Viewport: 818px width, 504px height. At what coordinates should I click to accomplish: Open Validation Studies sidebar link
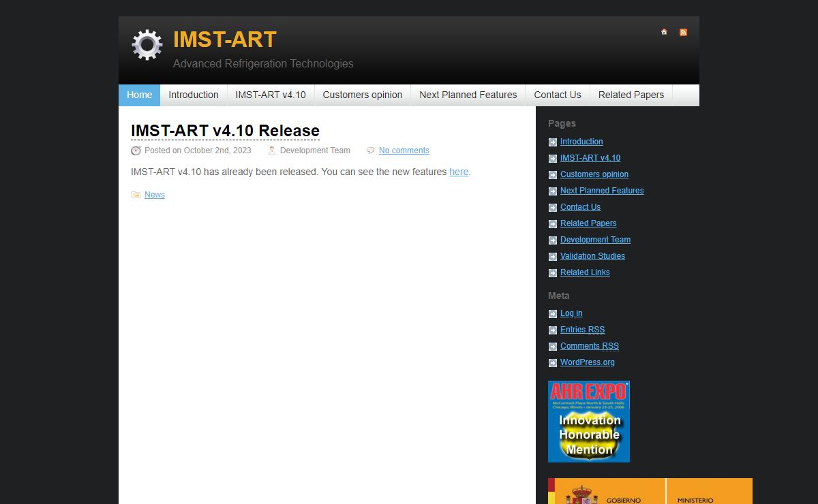point(592,256)
